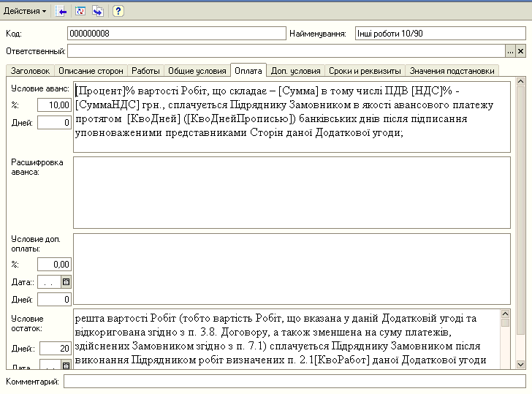The image size is (532, 394).
Task: Switch to Значения подстановки tab
Action: point(452,71)
